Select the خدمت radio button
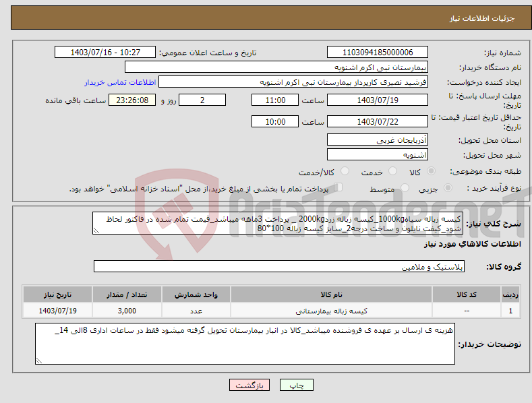This screenshot has height=403, width=532. pos(392,171)
